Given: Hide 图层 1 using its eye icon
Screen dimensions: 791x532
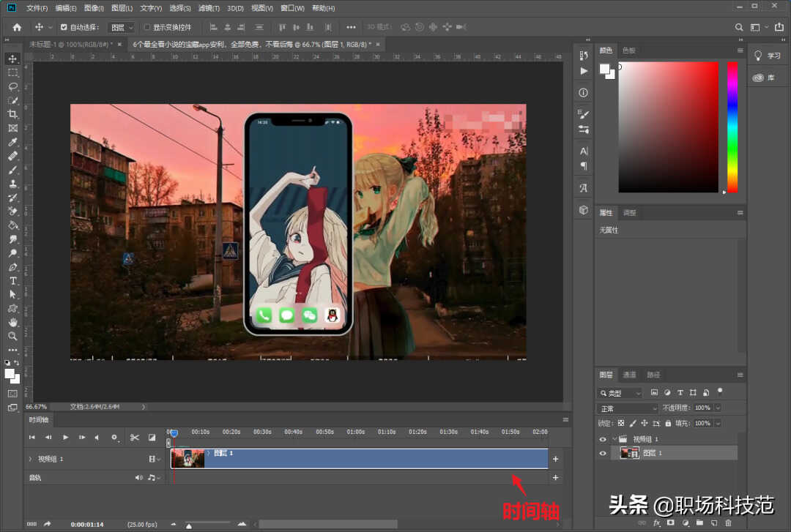Looking at the screenshot, I should point(603,453).
